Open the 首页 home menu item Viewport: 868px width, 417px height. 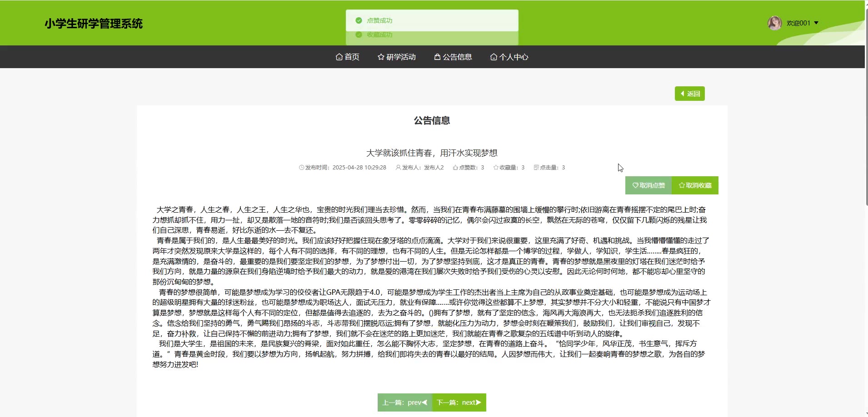tap(348, 57)
